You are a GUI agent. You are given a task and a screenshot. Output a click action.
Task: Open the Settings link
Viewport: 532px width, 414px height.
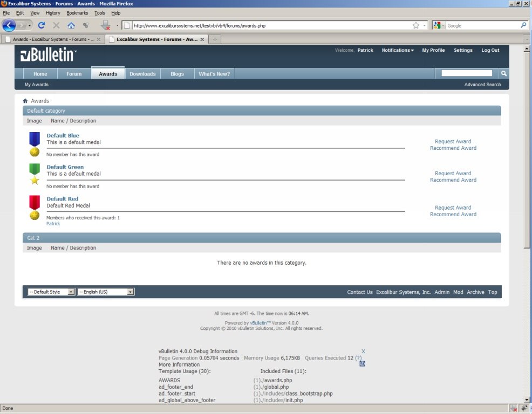(463, 50)
